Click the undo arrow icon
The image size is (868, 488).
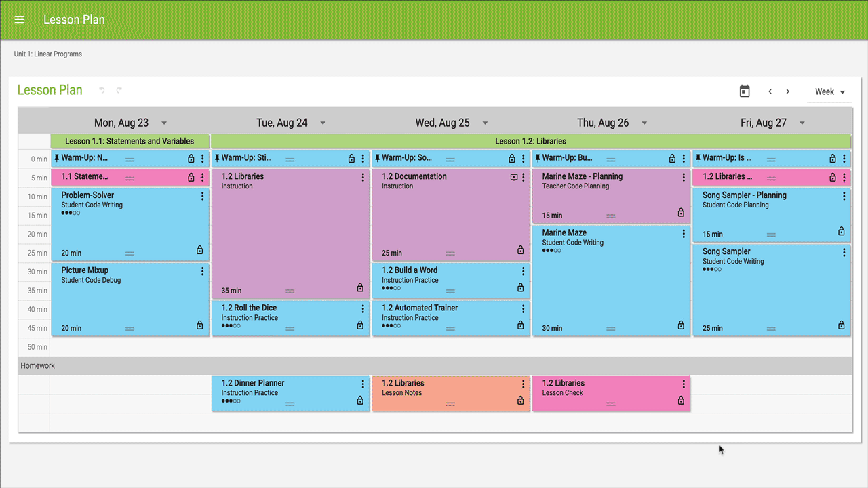(102, 90)
